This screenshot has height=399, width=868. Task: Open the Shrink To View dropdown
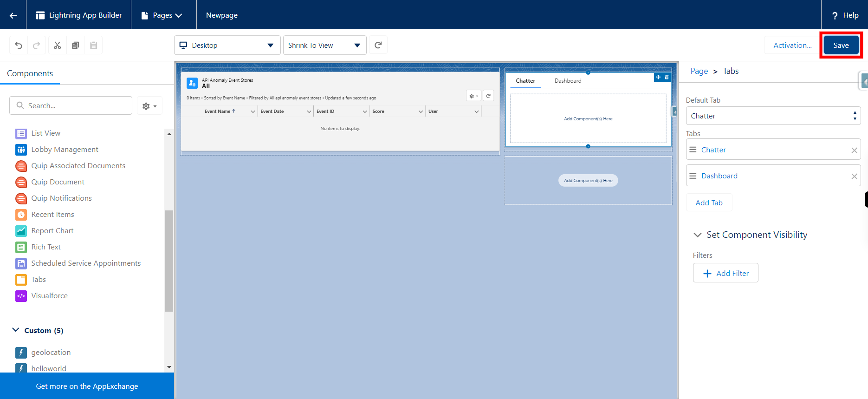[325, 45]
